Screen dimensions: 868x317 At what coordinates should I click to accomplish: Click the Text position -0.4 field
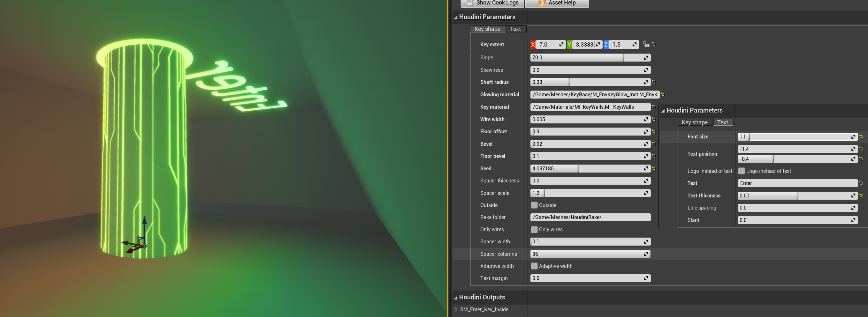797,159
